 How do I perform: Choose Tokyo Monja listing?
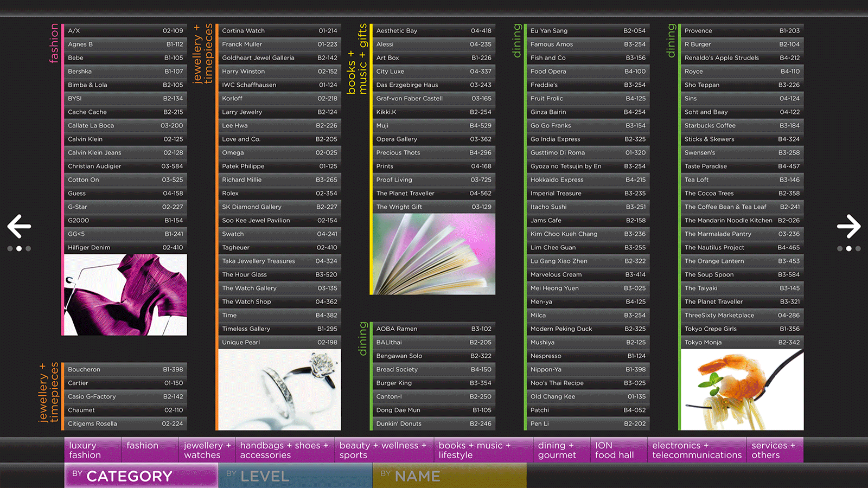[x=742, y=343]
